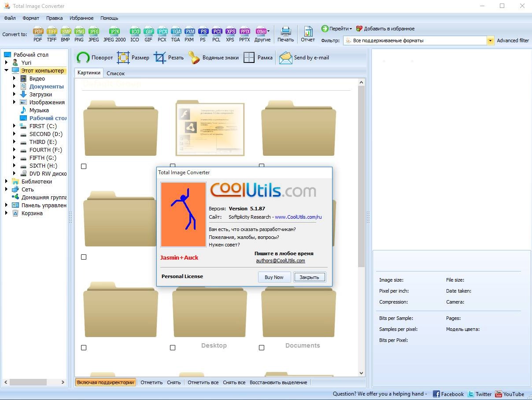Select XPS conversion format icon

(230, 34)
